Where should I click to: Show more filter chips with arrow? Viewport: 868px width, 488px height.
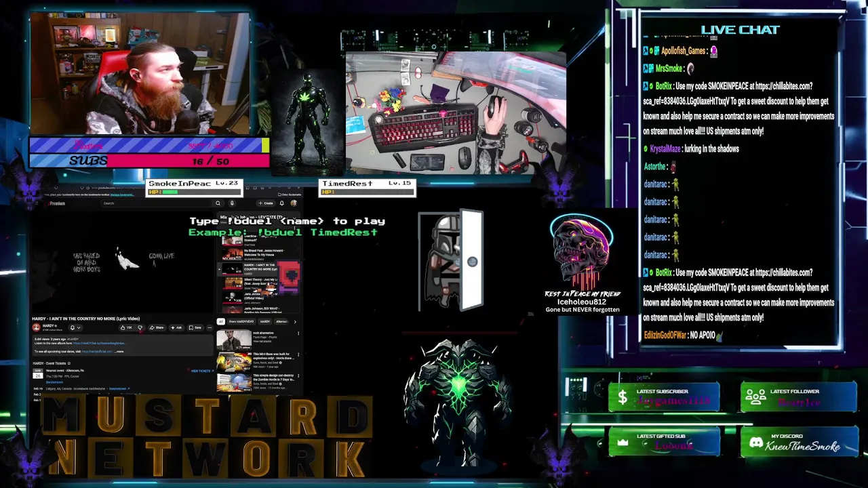pyautogui.click(x=295, y=321)
